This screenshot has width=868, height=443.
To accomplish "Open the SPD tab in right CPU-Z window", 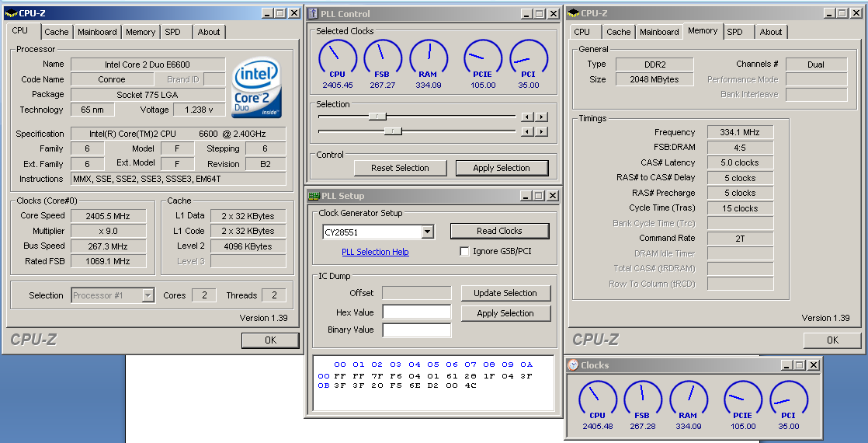I will (x=734, y=32).
